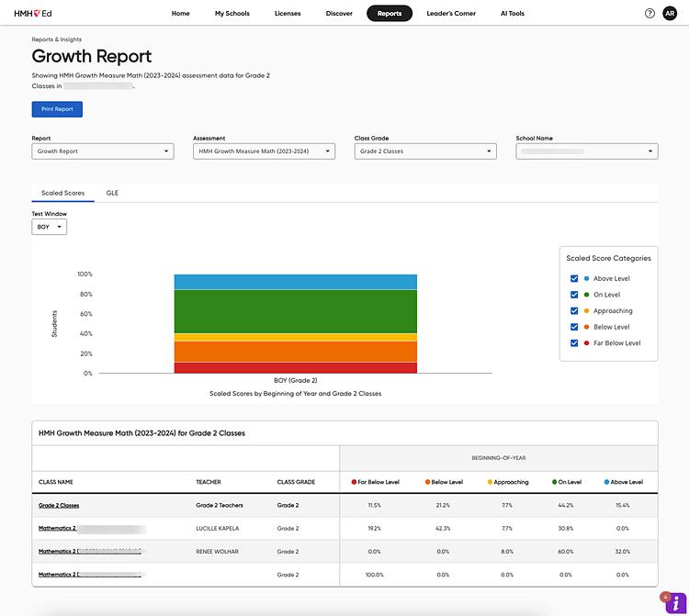Switch to the Scaled Scores tab
The image size is (689, 616).
pos(62,193)
